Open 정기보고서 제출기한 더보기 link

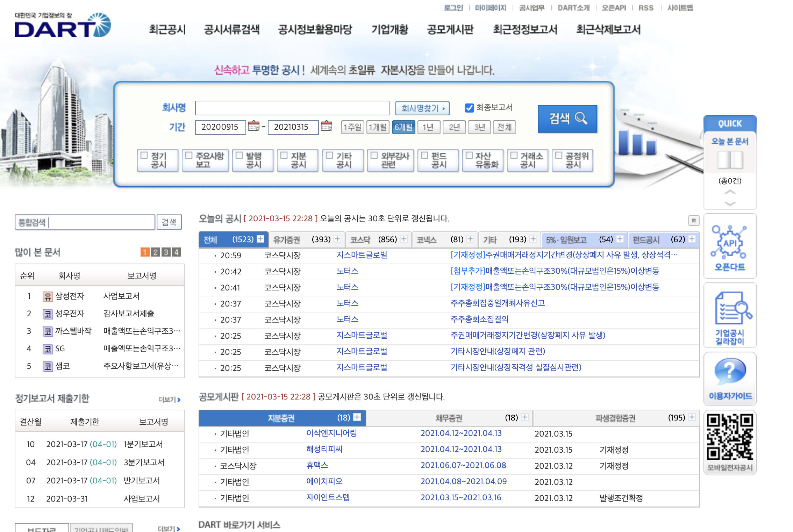click(169, 400)
